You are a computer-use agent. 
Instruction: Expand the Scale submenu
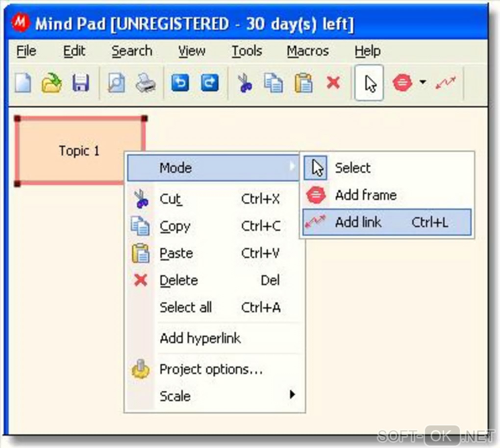213,396
